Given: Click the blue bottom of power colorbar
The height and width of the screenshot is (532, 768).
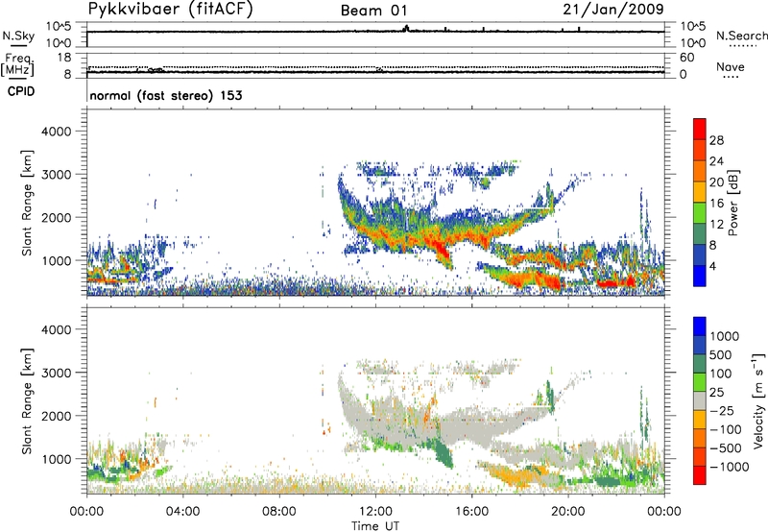Looking at the screenshot, I should click(x=700, y=276).
